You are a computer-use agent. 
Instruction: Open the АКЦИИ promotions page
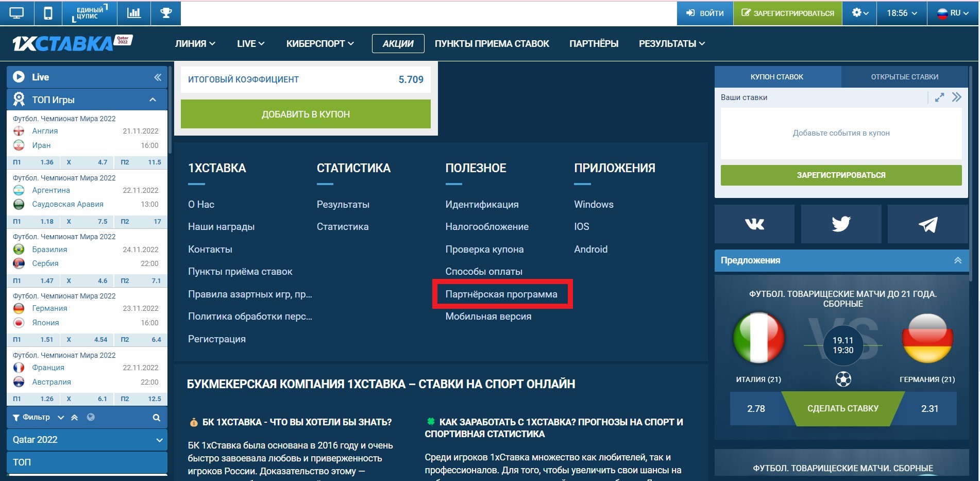click(x=398, y=44)
